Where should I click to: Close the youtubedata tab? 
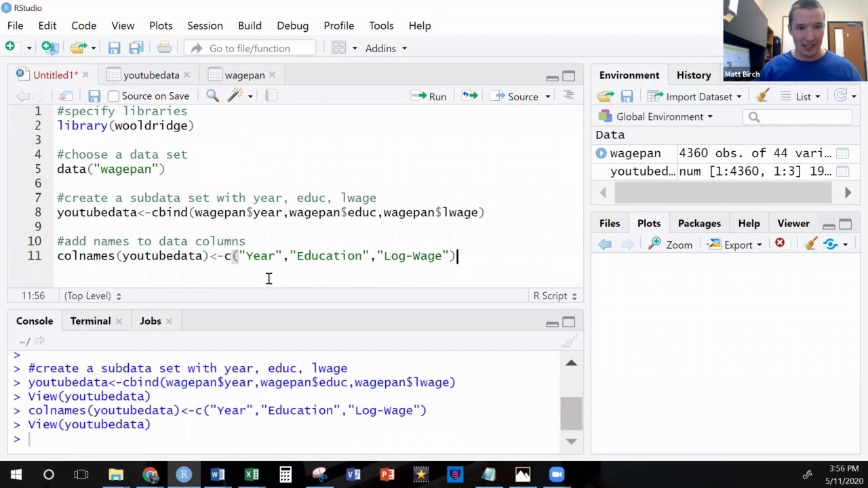(186, 75)
